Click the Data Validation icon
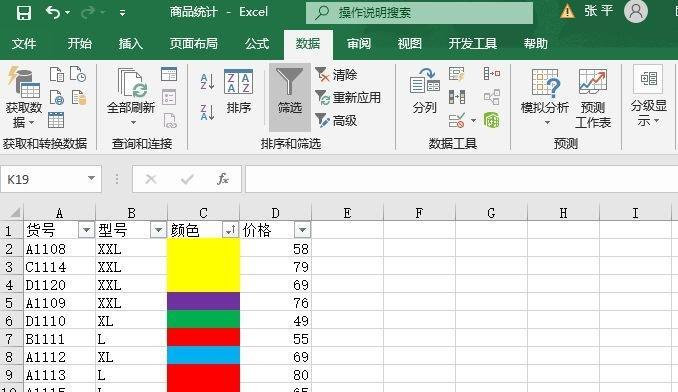 pos(457,121)
